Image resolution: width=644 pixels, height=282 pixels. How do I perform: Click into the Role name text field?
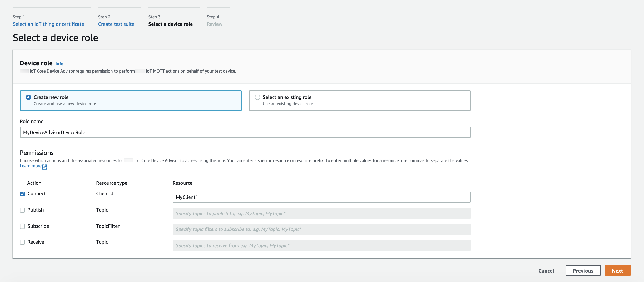(245, 132)
